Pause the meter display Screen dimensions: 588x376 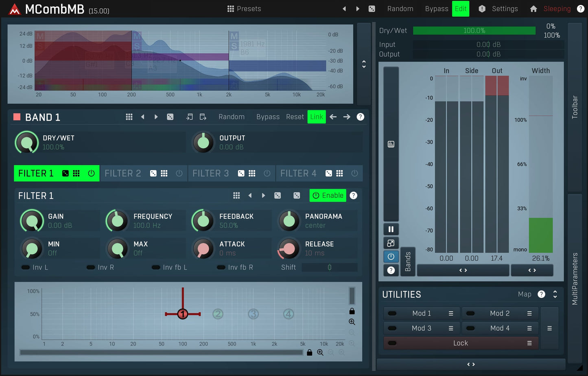pos(391,229)
